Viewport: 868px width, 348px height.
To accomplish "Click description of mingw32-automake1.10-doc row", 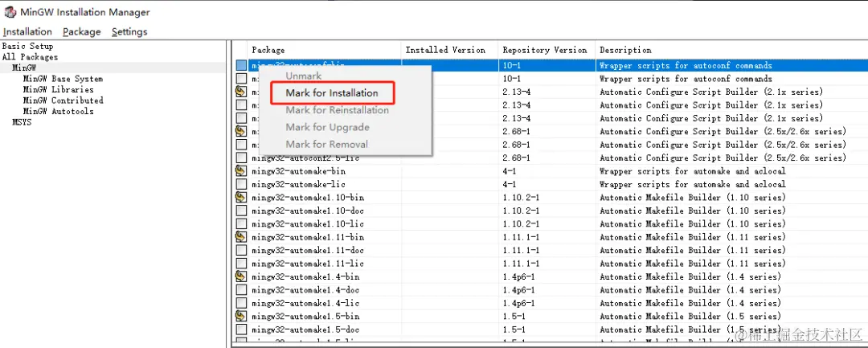I will (x=693, y=211).
